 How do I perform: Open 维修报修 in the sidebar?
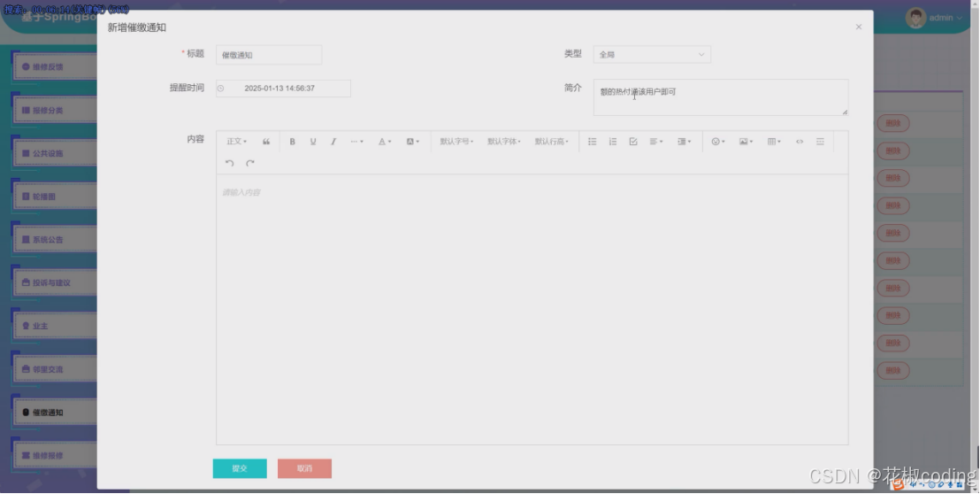[x=55, y=455]
